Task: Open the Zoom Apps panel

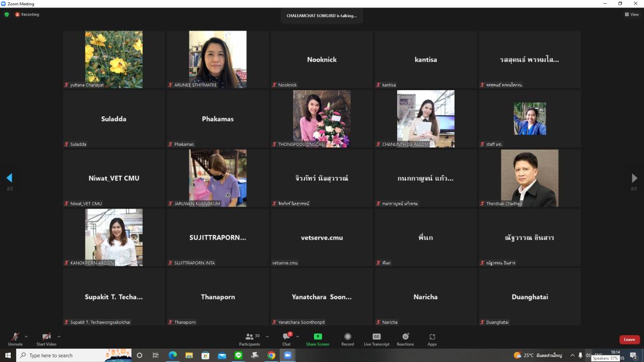Action: tap(432, 339)
